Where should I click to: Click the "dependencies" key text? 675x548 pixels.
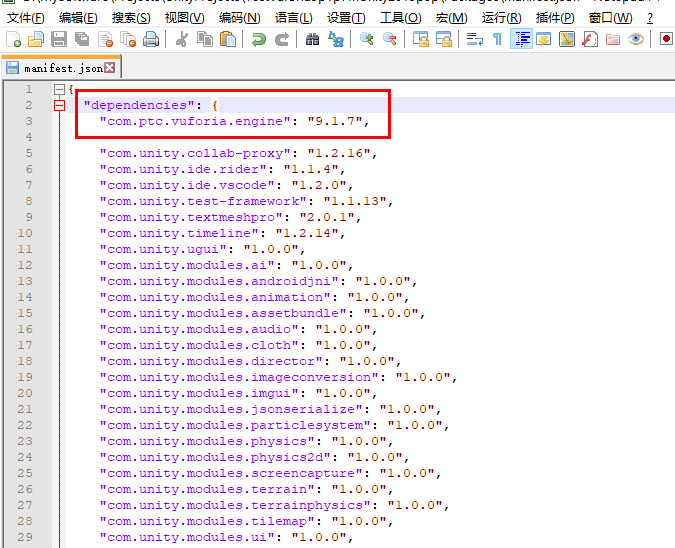(x=139, y=105)
